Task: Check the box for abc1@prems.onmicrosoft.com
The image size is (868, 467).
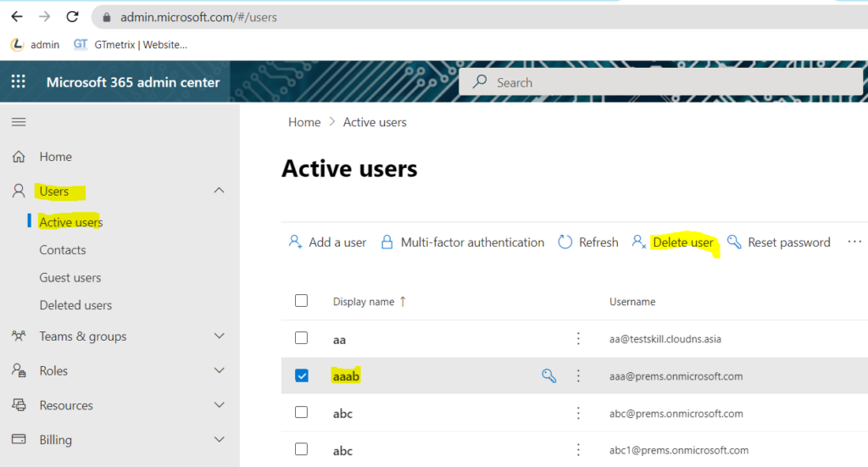Action: (x=301, y=448)
